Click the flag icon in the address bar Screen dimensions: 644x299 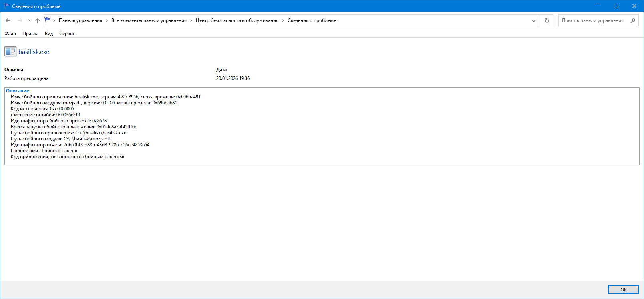[48, 20]
